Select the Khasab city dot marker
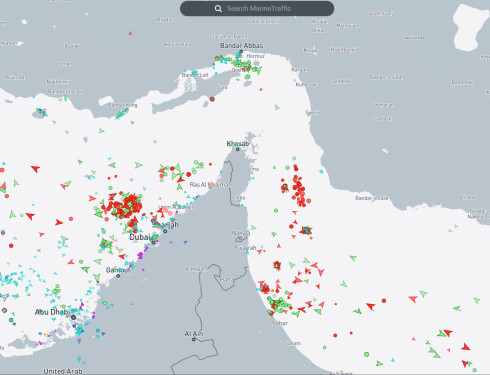The height and width of the screenshot is (375, 490). pyautogui.click(x=238, y=149)
